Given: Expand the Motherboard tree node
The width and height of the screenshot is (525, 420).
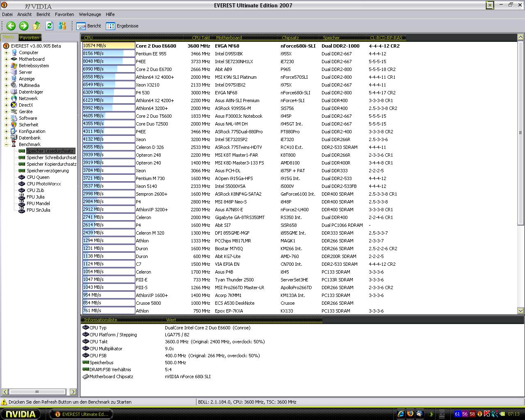Looking at the screenshot, I should [7, 59].
